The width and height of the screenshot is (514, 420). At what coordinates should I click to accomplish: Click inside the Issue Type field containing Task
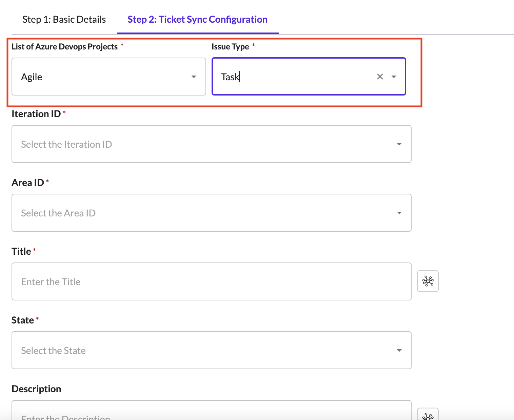(309, 77)
